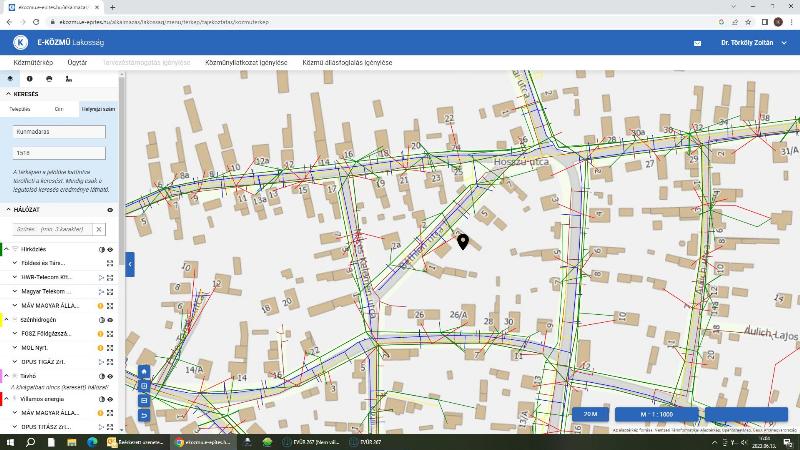Adjust the opacity icon for the Hírközlés layer
Image resolution: width=800 pixels, height=450 pixels.
pos(102,249)
